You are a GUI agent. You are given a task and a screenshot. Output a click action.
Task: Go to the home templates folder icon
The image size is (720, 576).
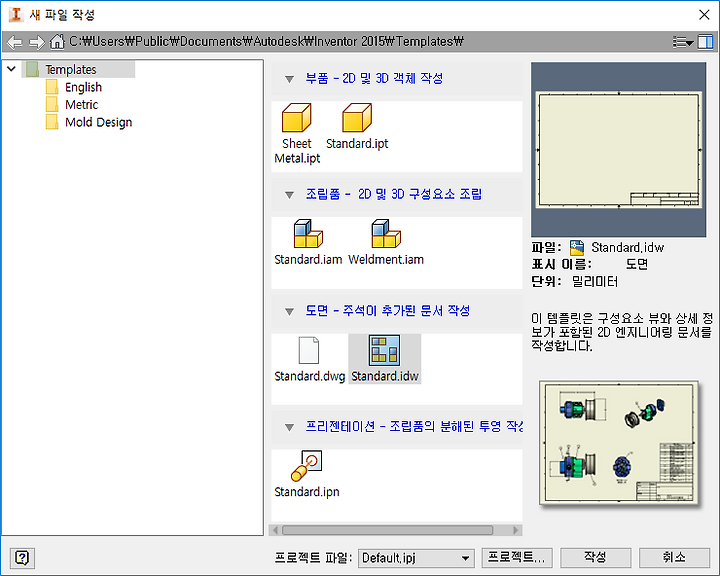pos(57,42)
